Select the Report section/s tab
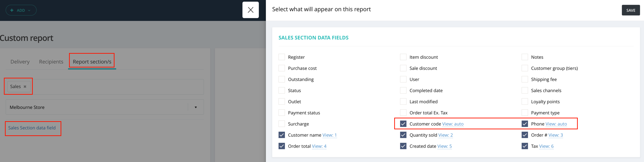The height and width of the screenshot is (162, 644). (x=92, y=62)
